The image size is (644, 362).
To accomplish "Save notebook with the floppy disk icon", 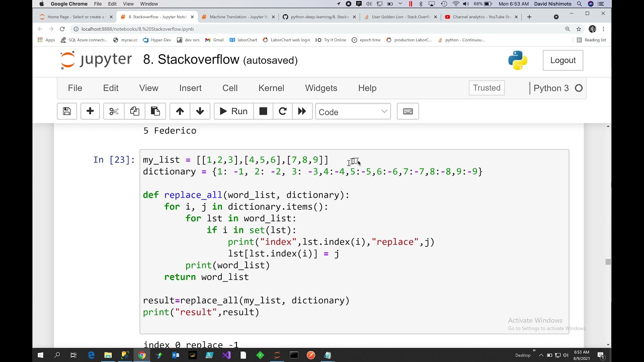I will [x=67, y=112].
